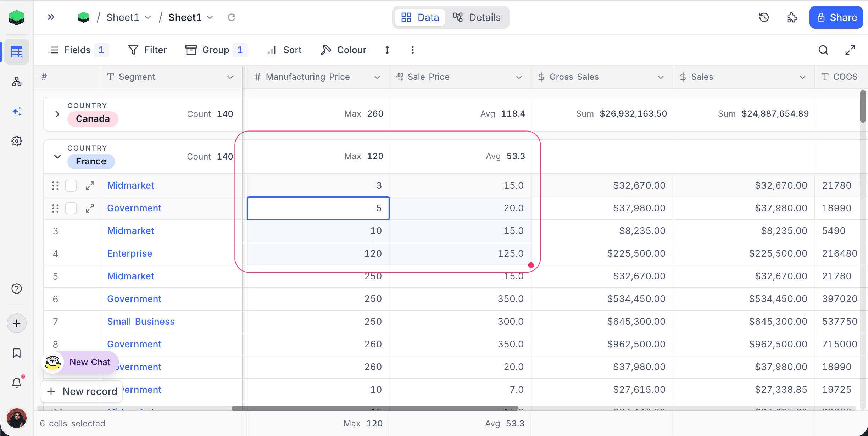Click the Avg 53.3 footer summary
The image size is (868, 436).
(x=505, y=423)
